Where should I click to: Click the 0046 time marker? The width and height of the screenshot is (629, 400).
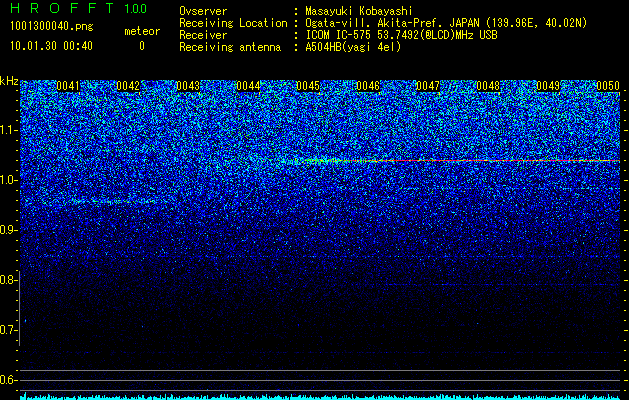(x=368, y=86)
